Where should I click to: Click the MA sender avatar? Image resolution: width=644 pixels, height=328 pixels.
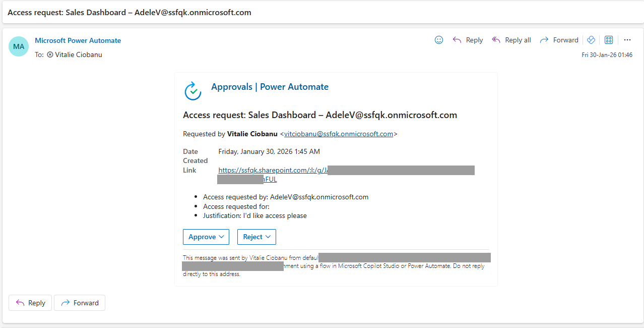click(x=19, y=46)
